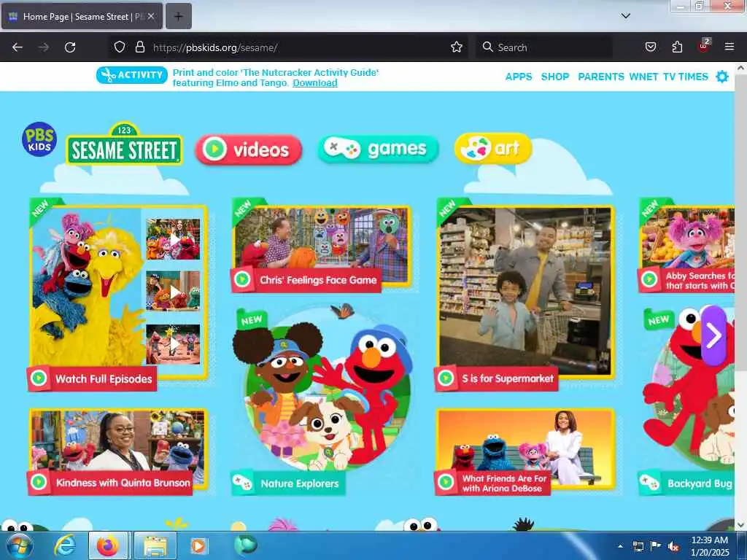Expand the list all tabs chevron
The image size is (747, 560).
(x=625, y=16)
